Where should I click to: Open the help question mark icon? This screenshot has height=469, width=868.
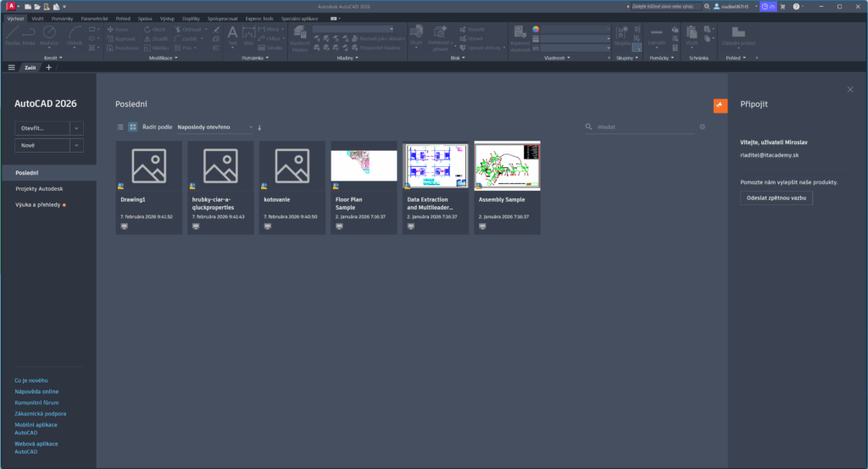point(796,7)
